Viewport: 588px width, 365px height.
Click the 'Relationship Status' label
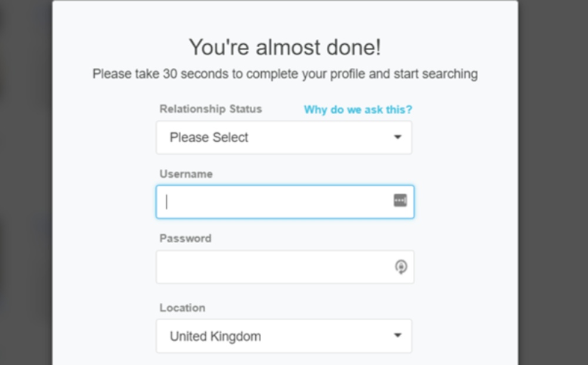point(211,109)
